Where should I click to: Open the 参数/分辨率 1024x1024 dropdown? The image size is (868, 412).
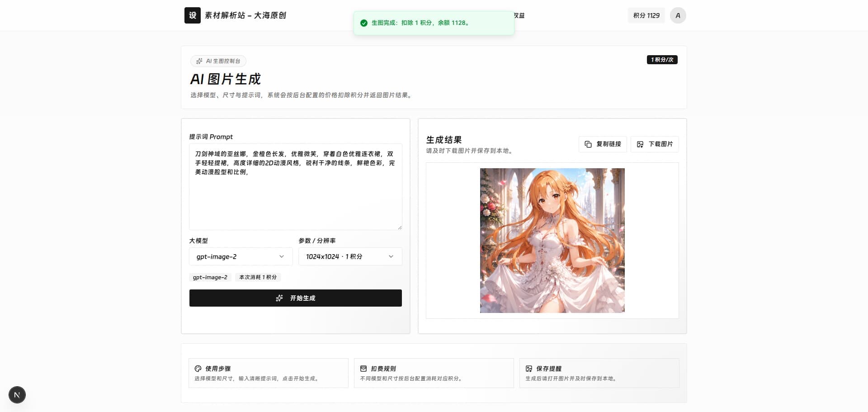(350, 256)
